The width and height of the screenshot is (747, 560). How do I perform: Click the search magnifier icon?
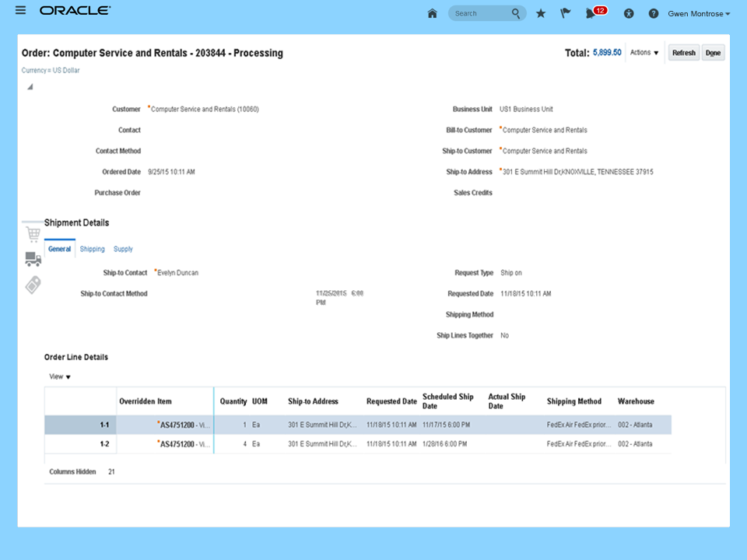tap(516, 13)
